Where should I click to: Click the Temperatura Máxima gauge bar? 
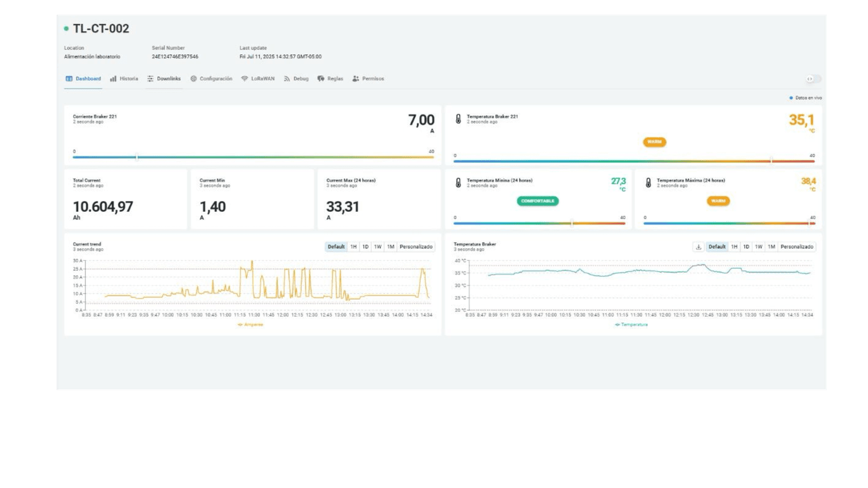(729, 223)
